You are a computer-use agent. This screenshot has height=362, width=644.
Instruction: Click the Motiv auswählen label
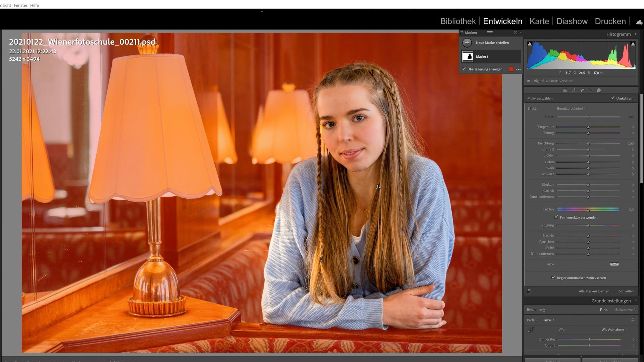click(x=540, y=98)
